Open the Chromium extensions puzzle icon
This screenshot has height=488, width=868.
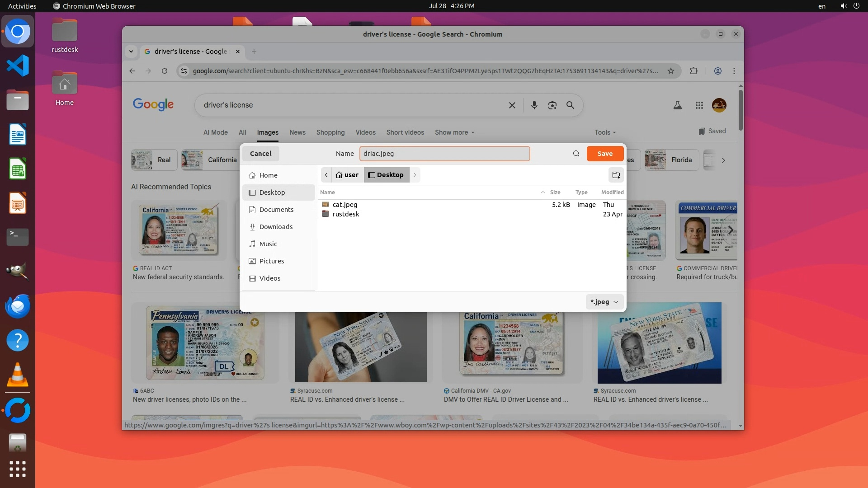[693, 71]
